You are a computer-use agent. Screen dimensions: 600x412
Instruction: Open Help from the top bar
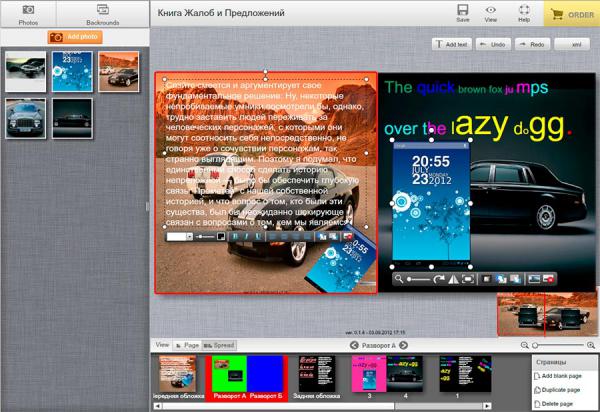[x=524, y=13]
